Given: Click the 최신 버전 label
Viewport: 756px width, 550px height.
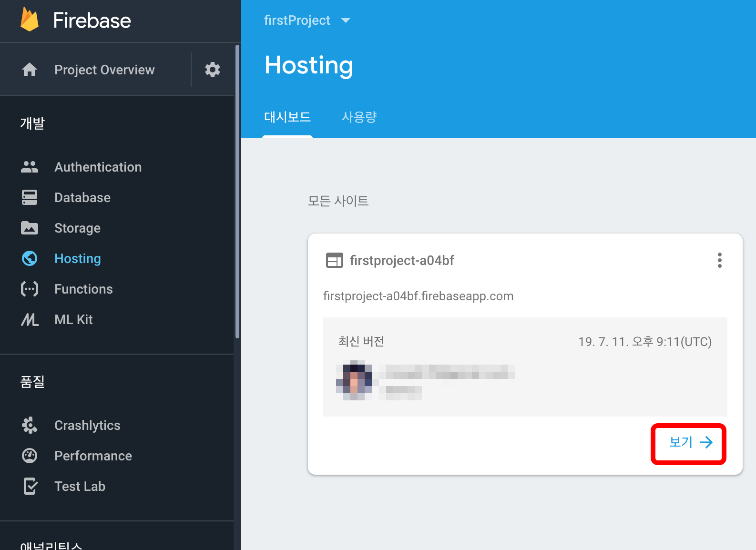Looking at the screenshot, I should coord(361,341).
